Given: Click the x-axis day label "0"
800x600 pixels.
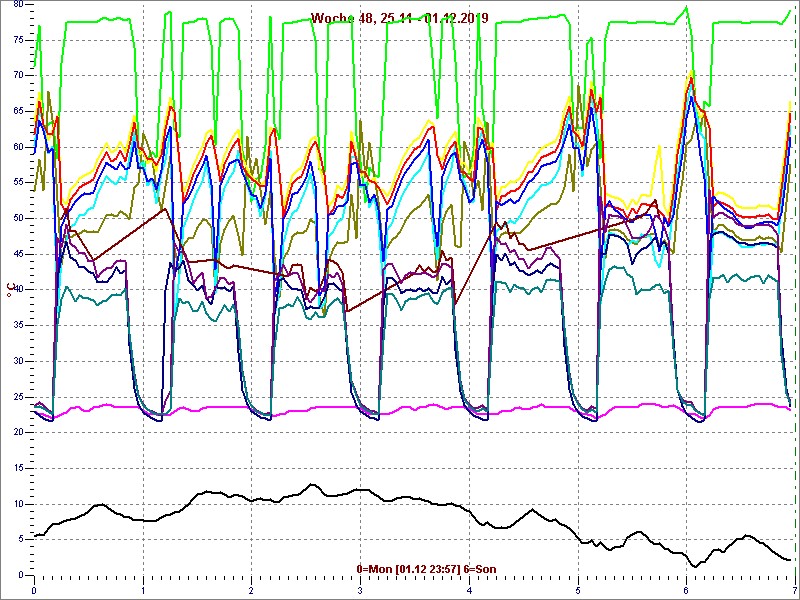Looking at the screenshot, I should (34, 590).
